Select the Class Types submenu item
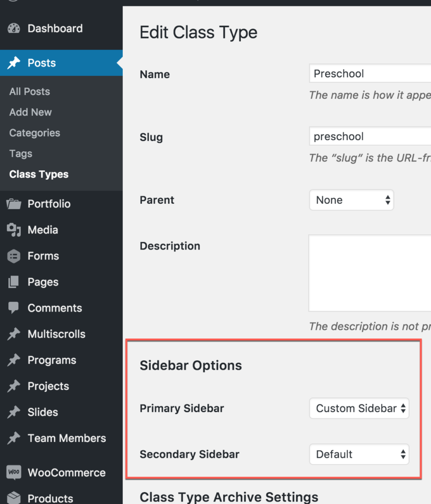Viewport: 431px width, 504px height. 38,174
